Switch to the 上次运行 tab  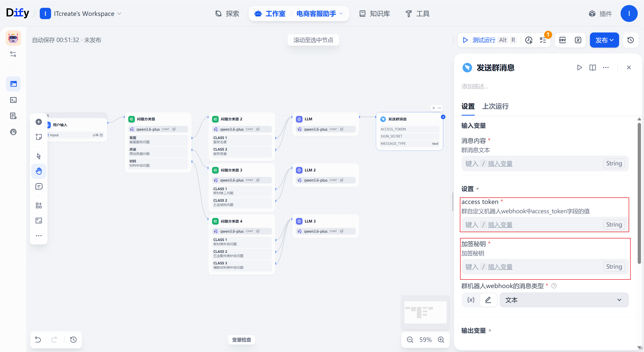coord(495,106)
